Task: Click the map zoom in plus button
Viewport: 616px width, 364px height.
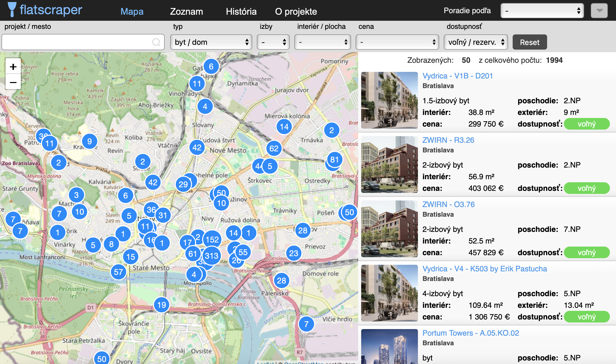Action: click(13, 67)
